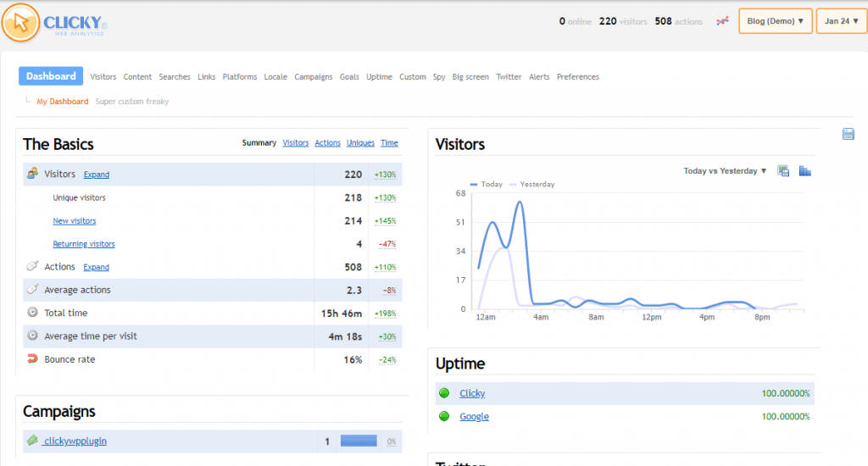Click the clickywpplugin campaign tag icon
Image resolution: width=868 pixels, height=466 pixels.
point(33,441)
